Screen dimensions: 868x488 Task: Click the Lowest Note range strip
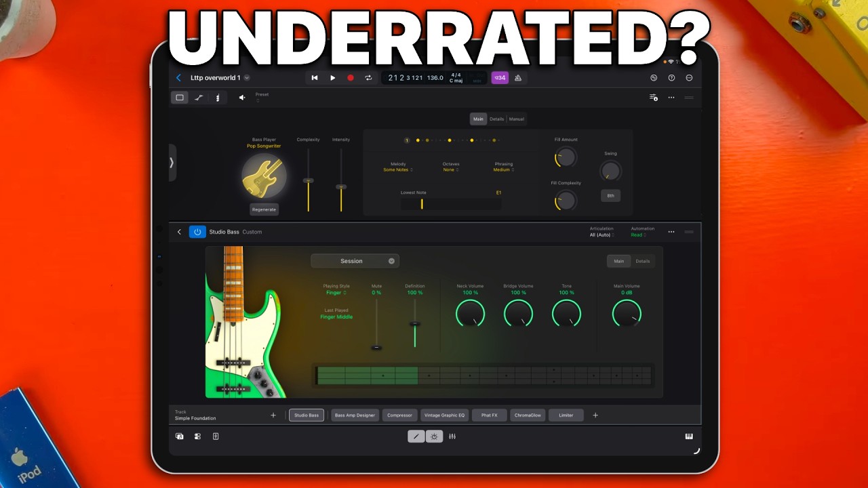(x=451, y=203)
